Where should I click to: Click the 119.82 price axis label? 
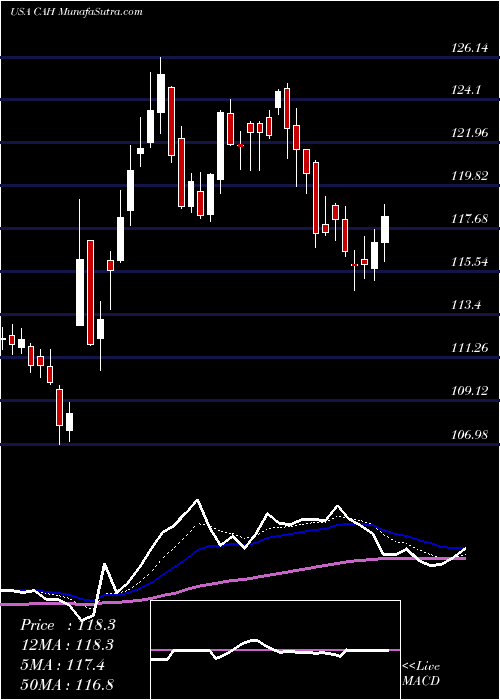470,176
